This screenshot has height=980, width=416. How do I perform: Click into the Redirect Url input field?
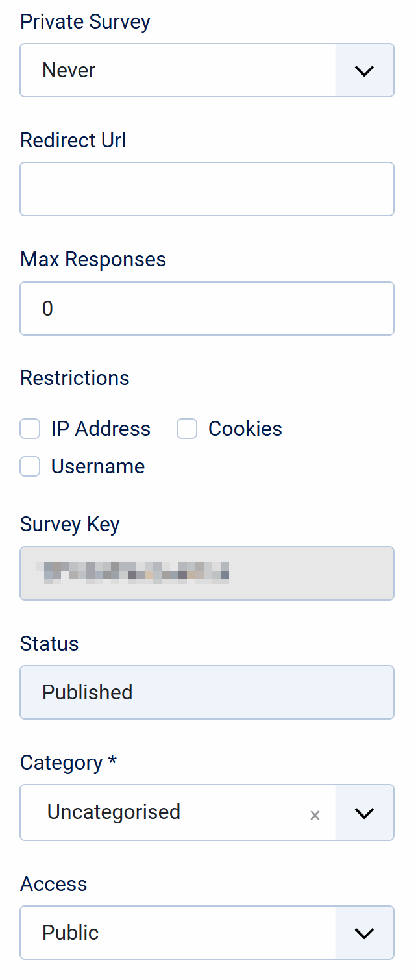(206, 189)
